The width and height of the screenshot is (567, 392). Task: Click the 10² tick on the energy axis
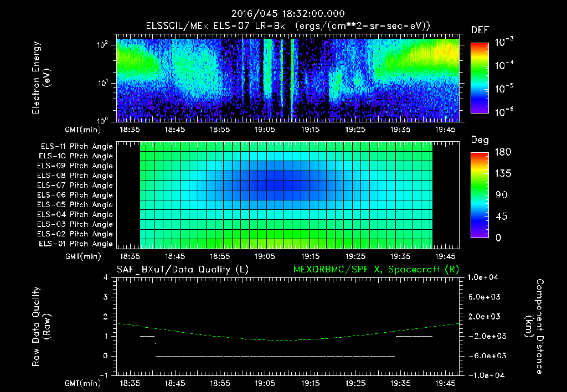click(x=103, y=45)
